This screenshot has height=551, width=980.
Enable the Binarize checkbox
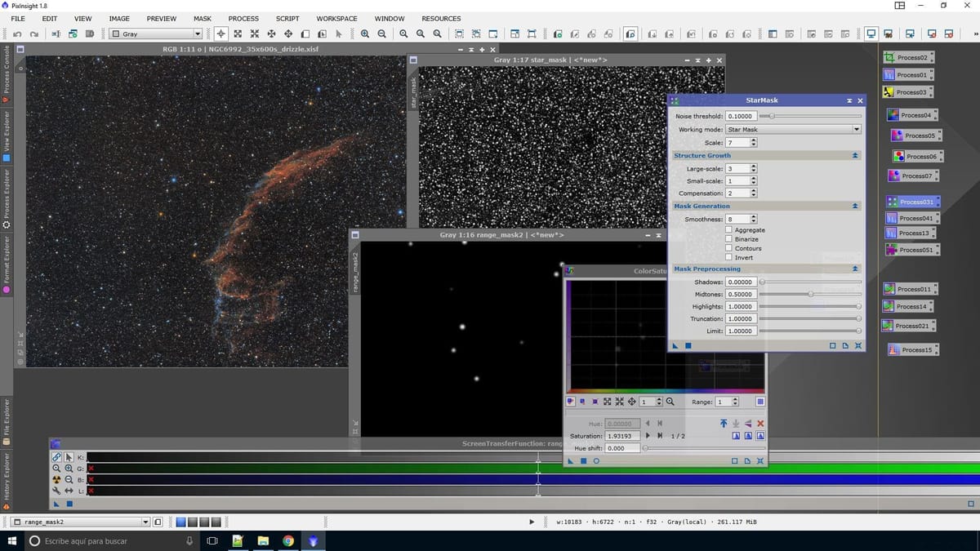[729, 239]
